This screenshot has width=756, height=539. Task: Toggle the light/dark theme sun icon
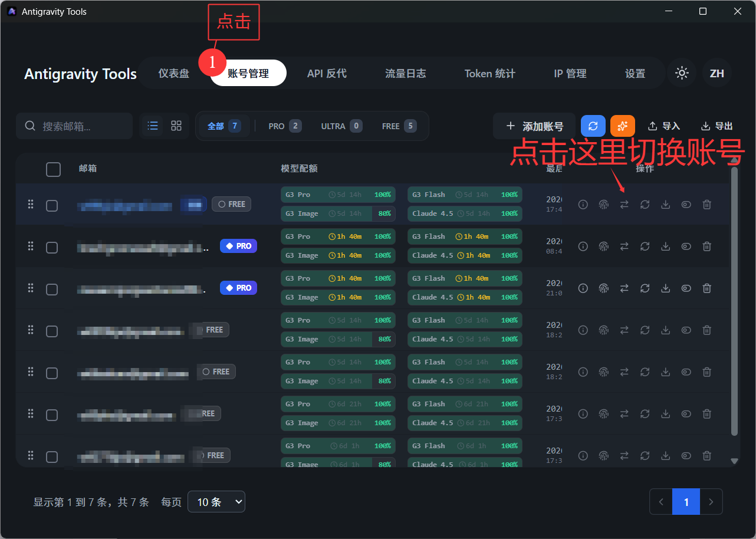(x=682, y=73)
